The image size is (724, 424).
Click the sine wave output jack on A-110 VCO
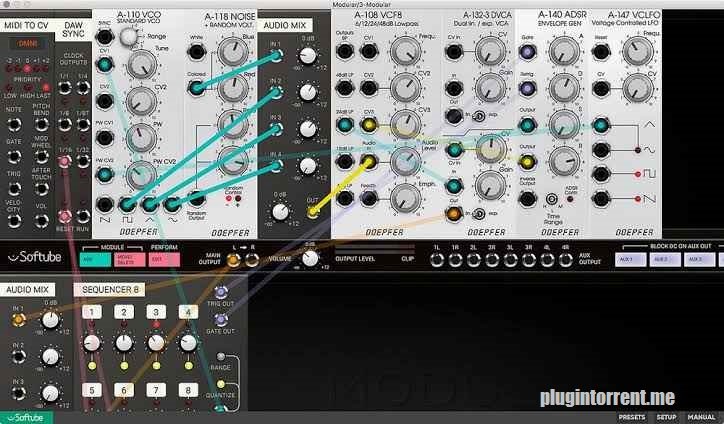[172, 204]
